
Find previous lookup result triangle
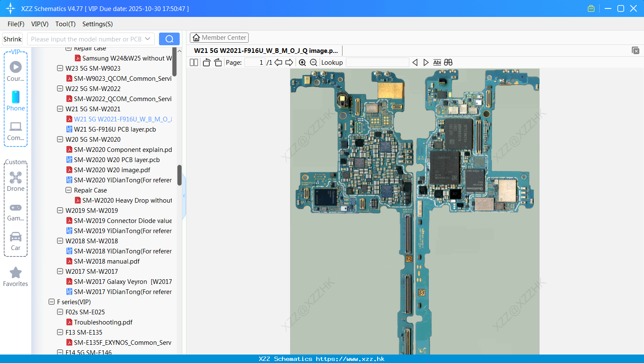(x=415, y=63)
